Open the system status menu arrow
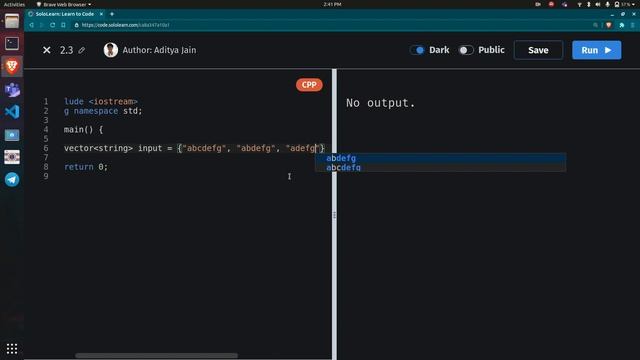640x360 pixels. (x=633, y=4)
